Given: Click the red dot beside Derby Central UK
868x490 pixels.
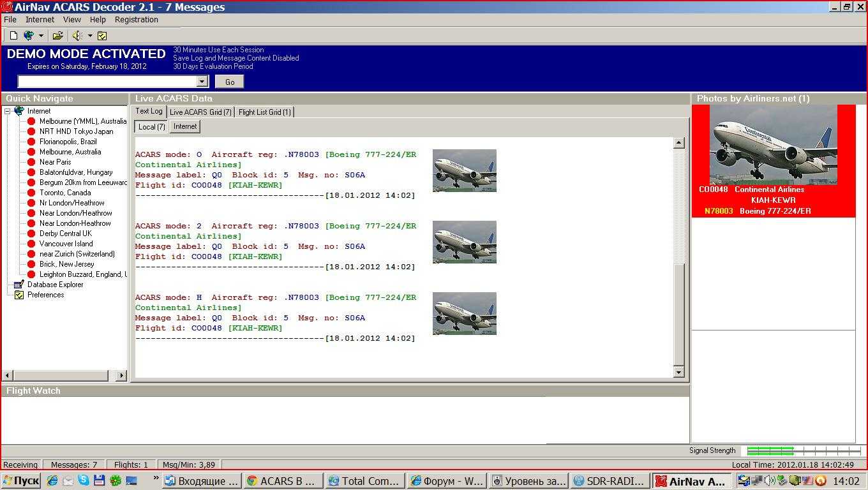Looking at the screenshot, I should (x=31, y=234).
